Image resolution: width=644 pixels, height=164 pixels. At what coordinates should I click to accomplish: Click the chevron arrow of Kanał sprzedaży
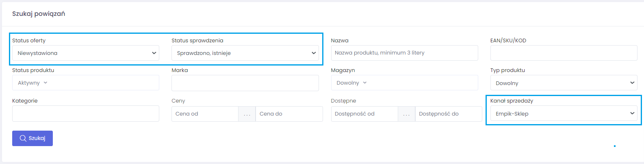pos(632,114)
